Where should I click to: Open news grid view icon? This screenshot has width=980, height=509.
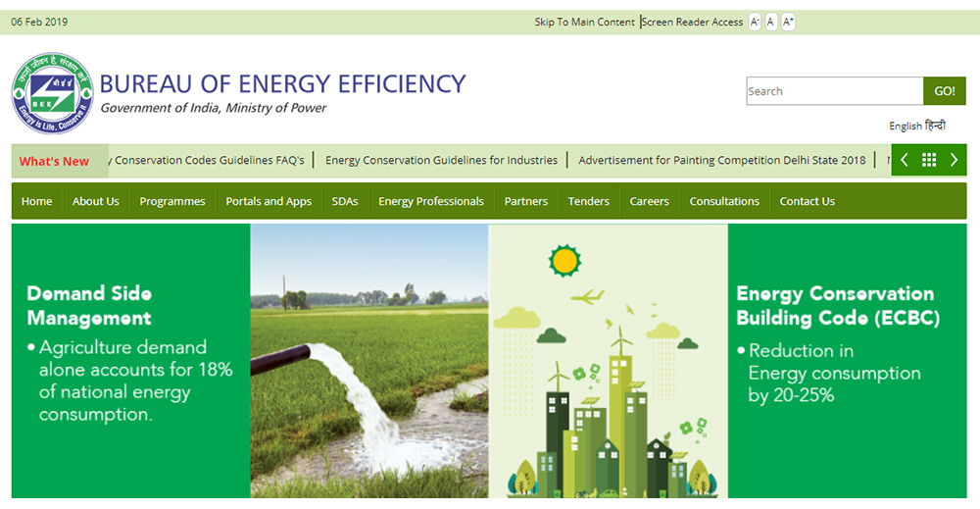(x=929, y=160)
